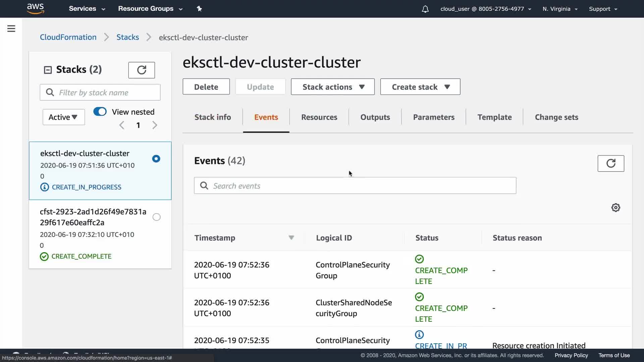Switch to the Resources tab
Image resolution: width=644 pixels, height=362 pixels.
point(319,117)
